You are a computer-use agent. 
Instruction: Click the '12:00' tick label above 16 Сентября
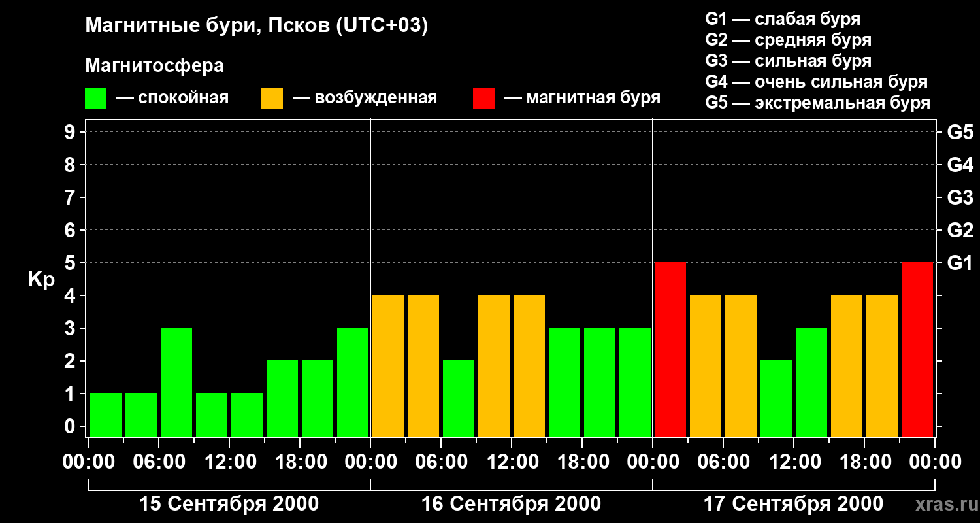[512, 462]
